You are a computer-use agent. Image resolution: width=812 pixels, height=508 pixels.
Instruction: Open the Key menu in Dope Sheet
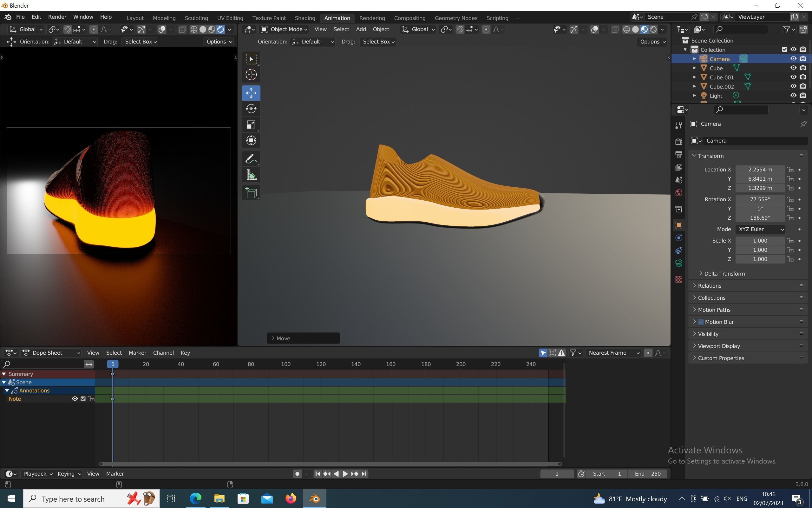point(185,353)
